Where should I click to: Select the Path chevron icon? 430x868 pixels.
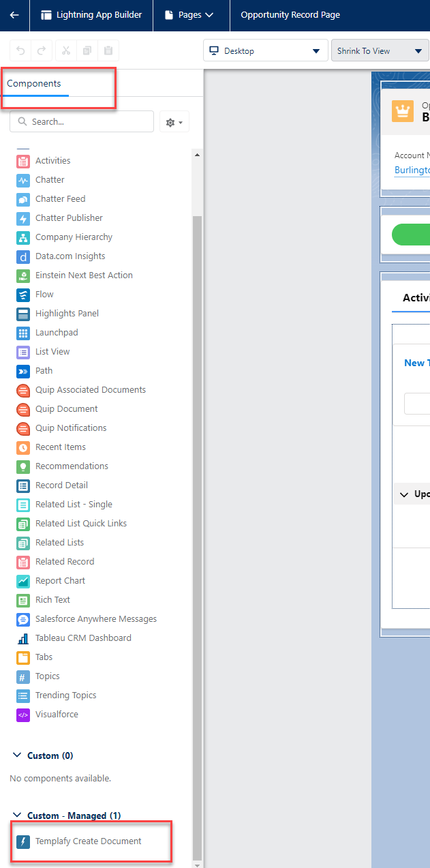(23, 371)
